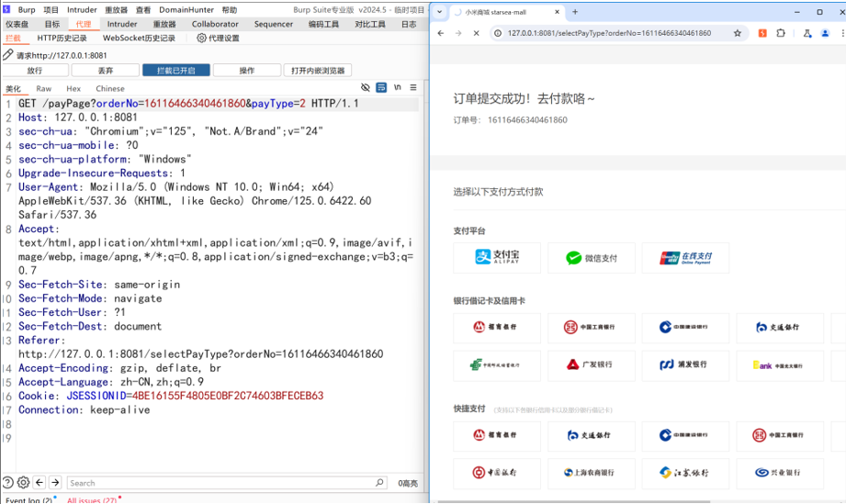Open the Decoder (编码工具) tab

[x=323, y=24]
